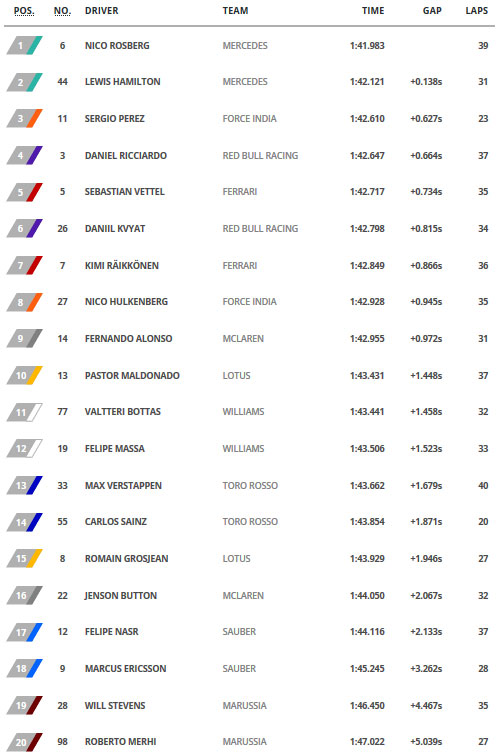Open driver Max Verstappen

click(123, 486)
